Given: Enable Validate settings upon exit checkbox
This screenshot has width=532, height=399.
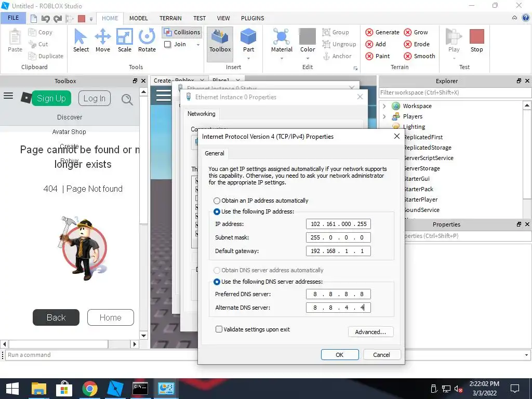Looking at the screenshot, I should [219, 329].
